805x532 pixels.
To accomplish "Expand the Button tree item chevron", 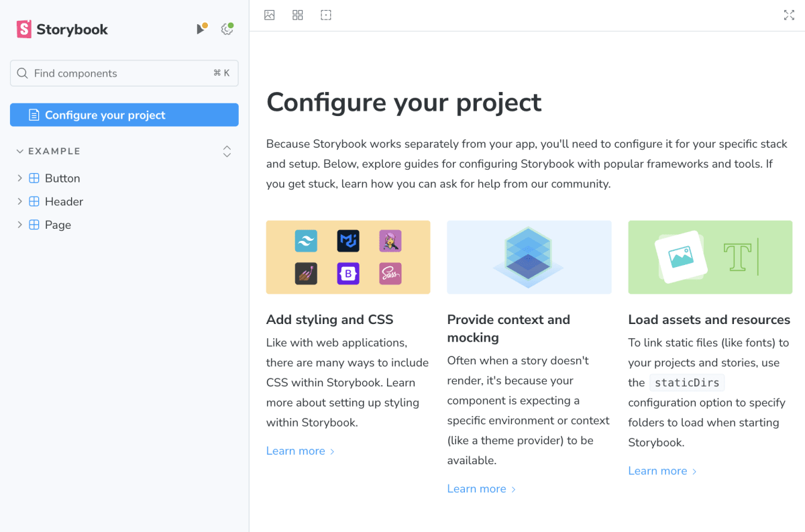I will [x=19, y=178].
